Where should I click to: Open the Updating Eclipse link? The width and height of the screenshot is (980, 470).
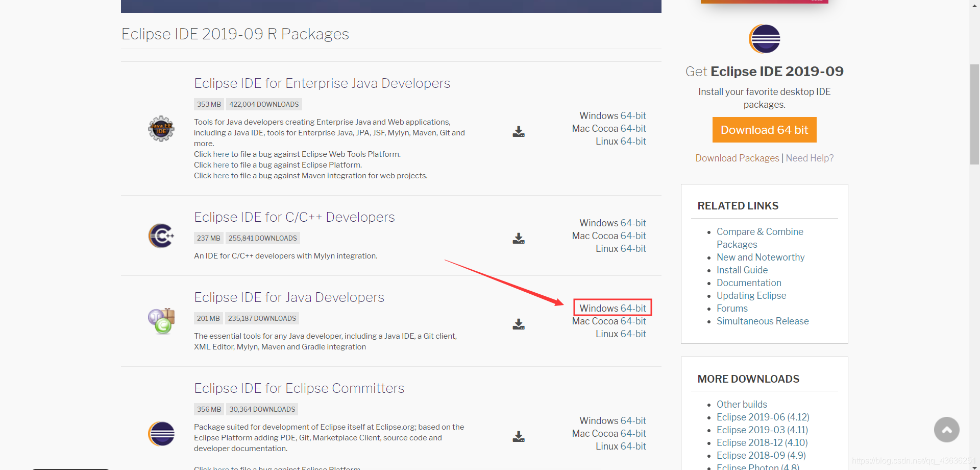(x=751, y=296)
